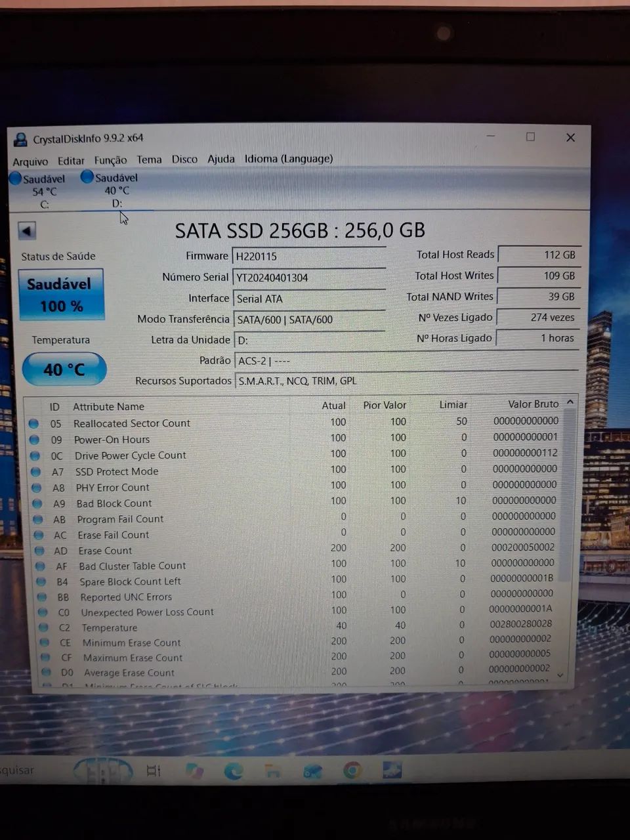
Task: Click status icon for Reallocated Sector Count
Action: pyautogui.click(x=34, y=424)
